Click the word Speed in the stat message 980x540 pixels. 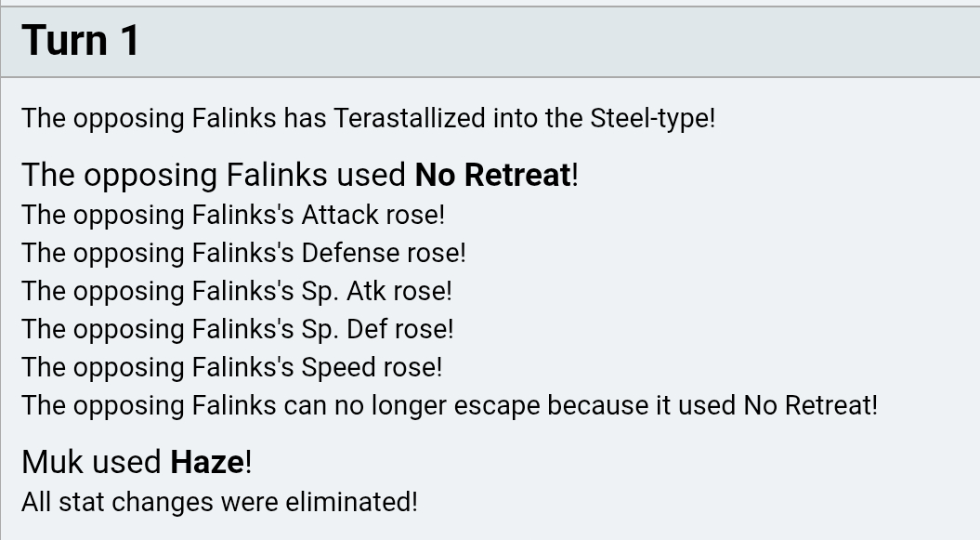tap(338, 367)
